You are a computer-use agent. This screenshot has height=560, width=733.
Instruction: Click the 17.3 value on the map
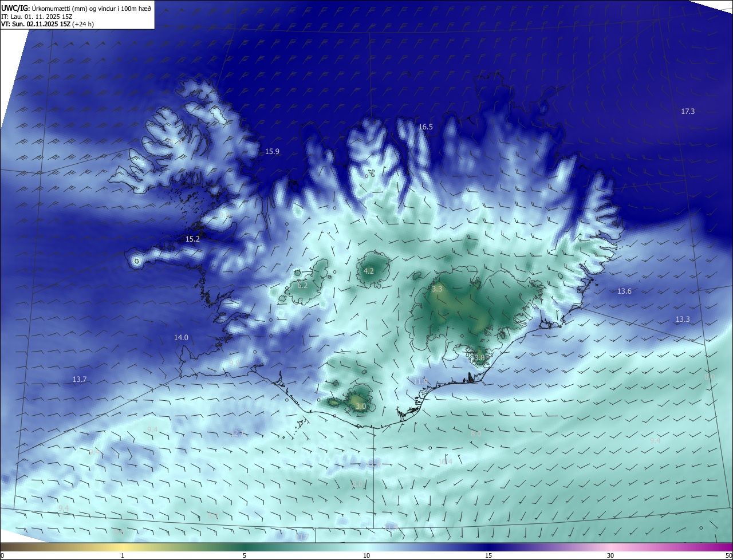point(688,111)
